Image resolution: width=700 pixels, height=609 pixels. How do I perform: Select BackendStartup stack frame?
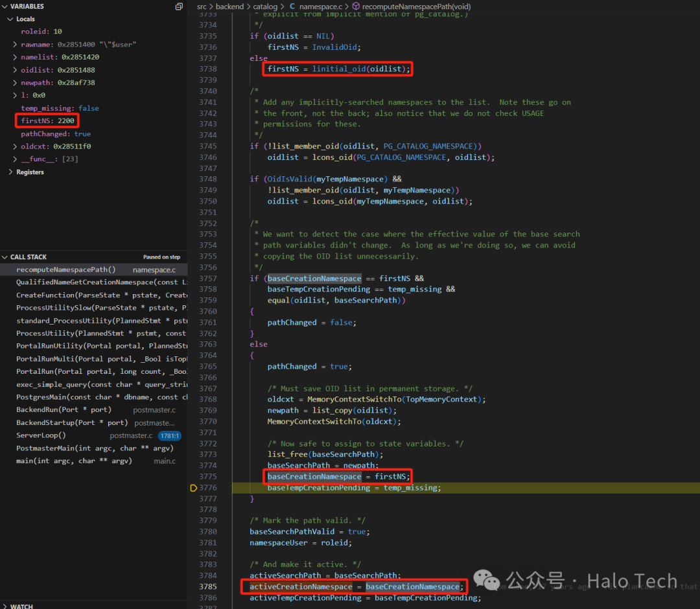pyautogui.click(x=94, y=422)
